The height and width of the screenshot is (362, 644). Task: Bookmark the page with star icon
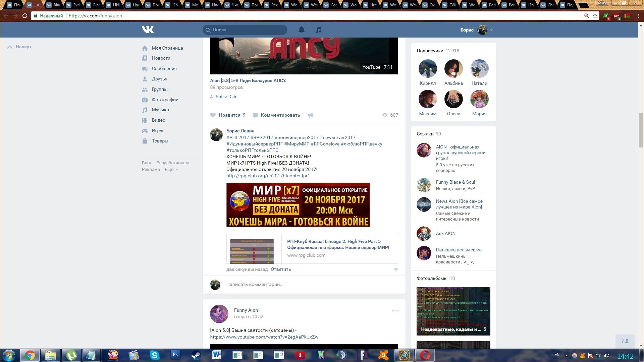click(595, 16)
